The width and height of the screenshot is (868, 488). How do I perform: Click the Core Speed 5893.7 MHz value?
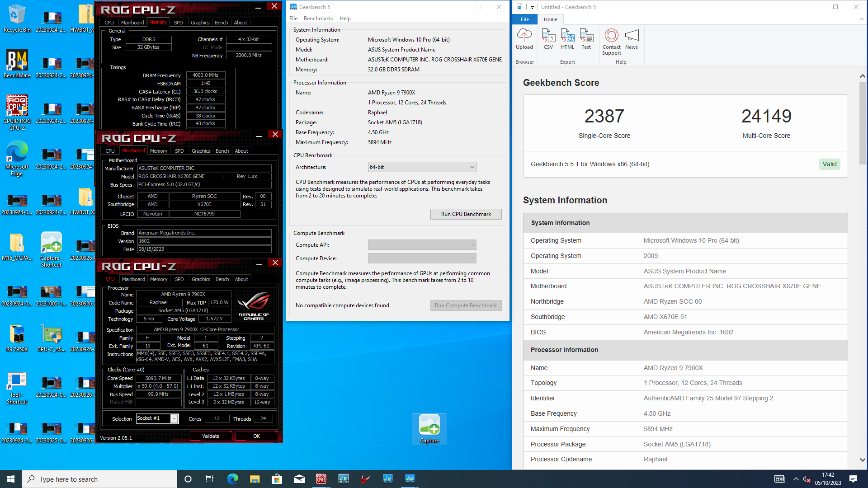[x=158, y=379]
